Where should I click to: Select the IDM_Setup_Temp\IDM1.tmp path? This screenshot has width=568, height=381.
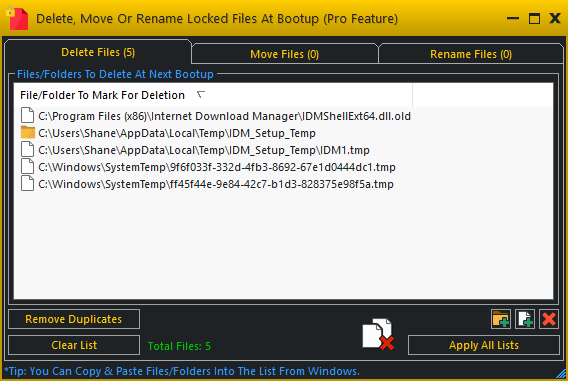(204, 150)
